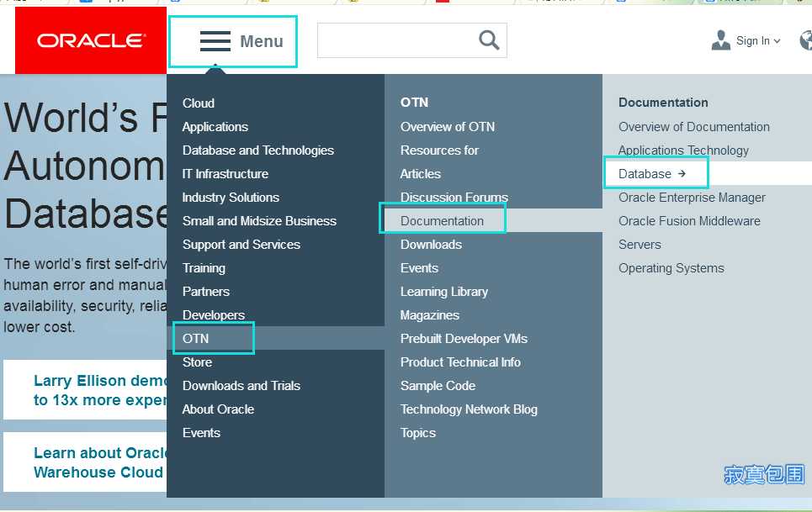This screenshot has height=512, width=812.
Task: Select Support and Services menu item
Action: point(241,245)
